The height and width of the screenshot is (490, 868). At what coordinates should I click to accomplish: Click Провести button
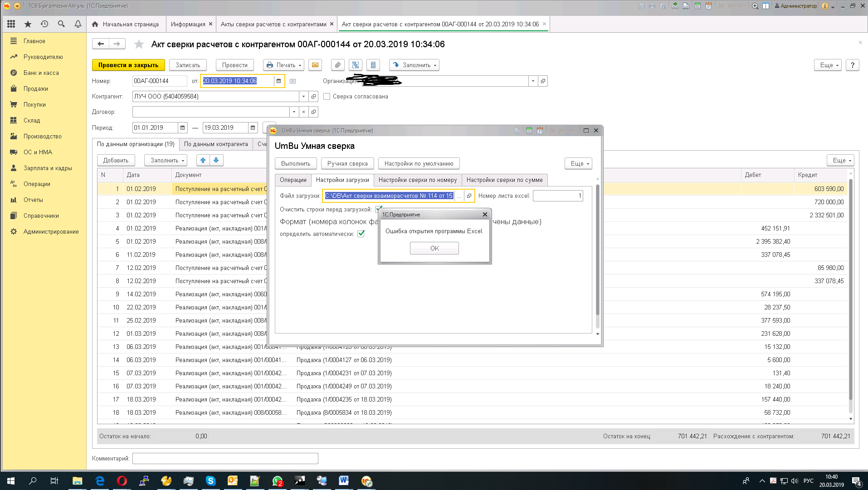pos(235,65)
